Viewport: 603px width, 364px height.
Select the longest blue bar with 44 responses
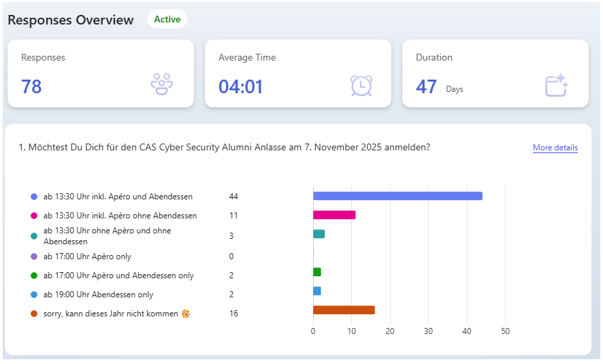click(x=397, y=196)
